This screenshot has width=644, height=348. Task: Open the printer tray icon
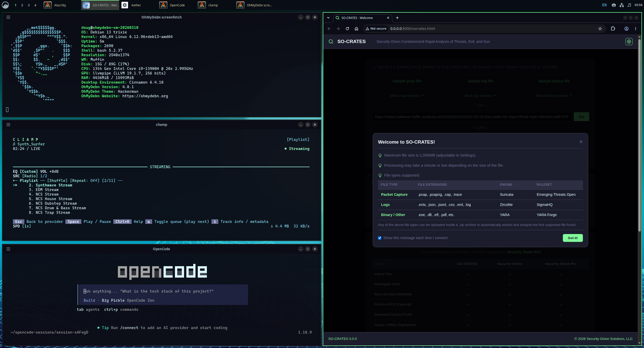click(614, 5)
